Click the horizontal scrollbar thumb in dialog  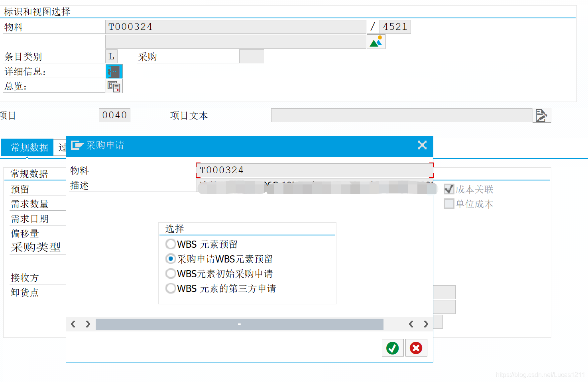click(x=240, y=324)
